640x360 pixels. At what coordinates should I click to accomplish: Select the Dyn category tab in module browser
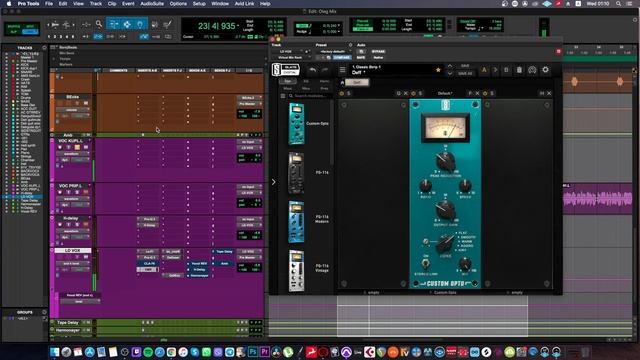(x=288, y=81)
